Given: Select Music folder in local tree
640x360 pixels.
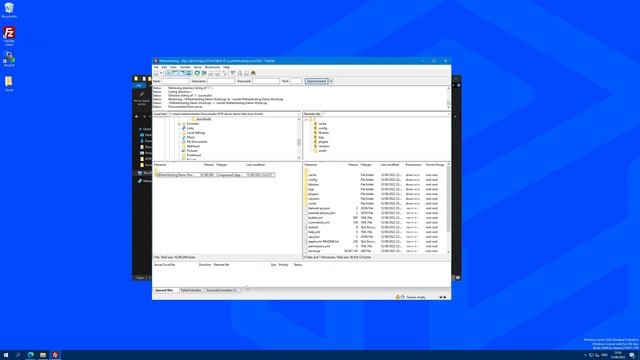Looking at the screenshot, I should [x=191, y=137].
